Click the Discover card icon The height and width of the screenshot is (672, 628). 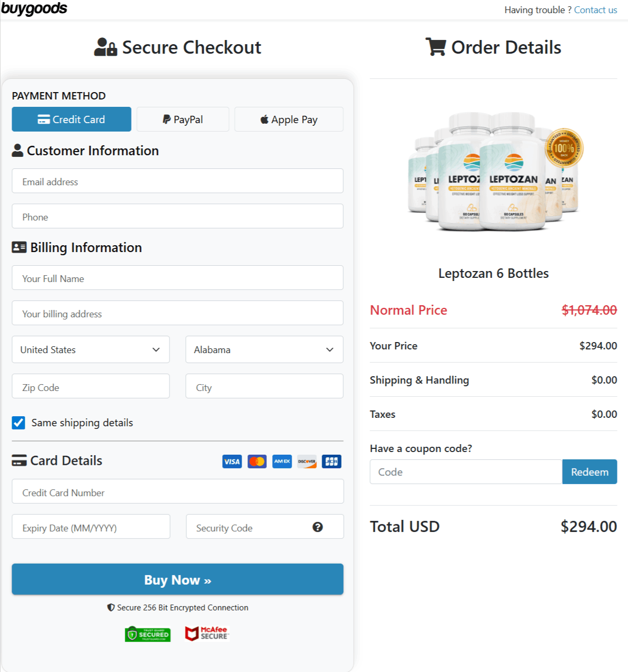pos(306,462)
